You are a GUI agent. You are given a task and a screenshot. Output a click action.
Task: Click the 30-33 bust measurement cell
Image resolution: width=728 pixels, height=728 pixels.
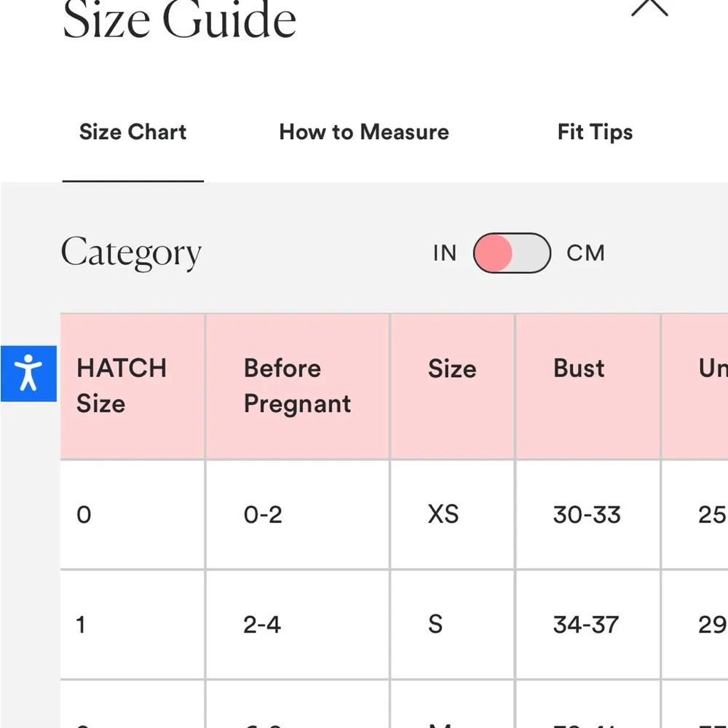click(587, 515)
